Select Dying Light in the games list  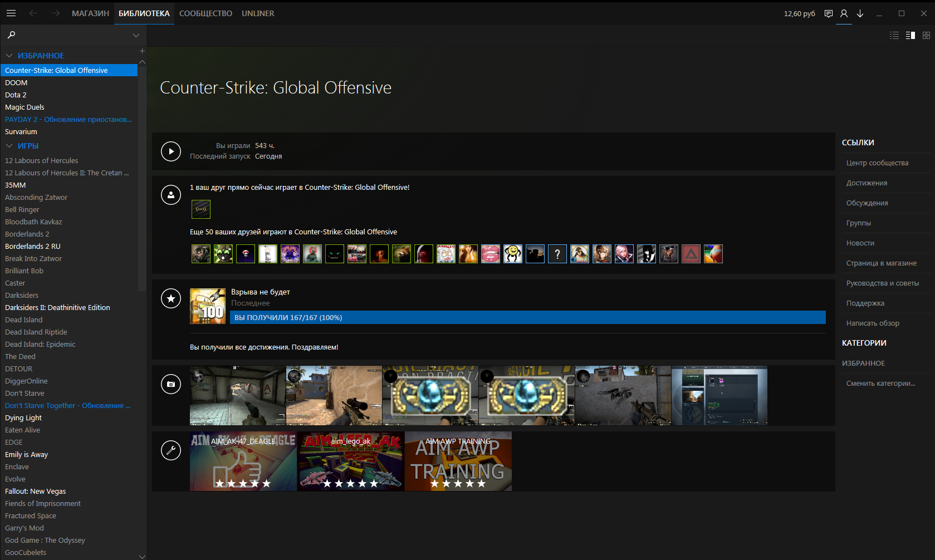click(69, 417)
